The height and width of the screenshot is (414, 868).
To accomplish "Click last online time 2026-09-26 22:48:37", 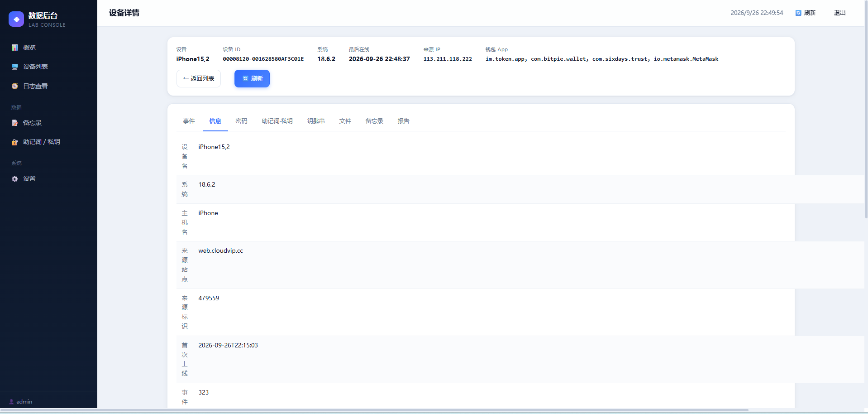I will coord(379,59).
